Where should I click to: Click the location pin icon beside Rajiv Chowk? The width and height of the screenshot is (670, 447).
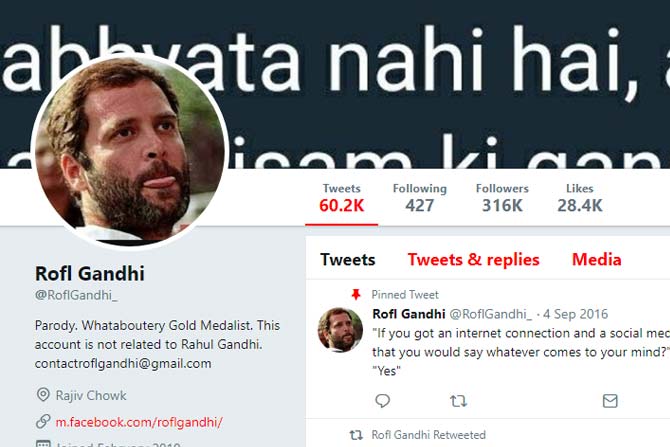[43, 396]
